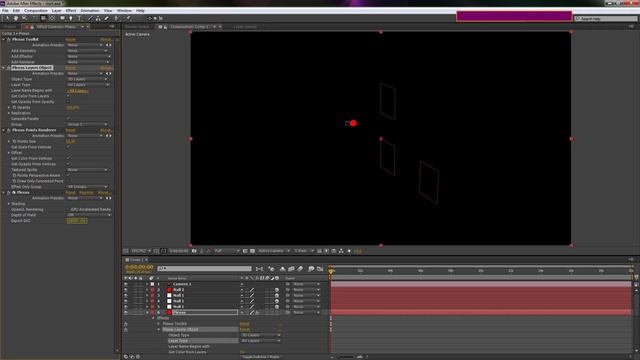Image resolution: width=640 pixels, height=360 pixels.
Task: Toggle transparency grid in viewer footer
Action: point(253,251)
